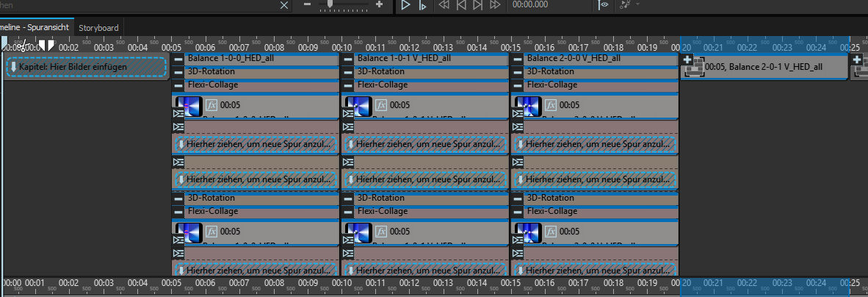Click the uppermost 'Hierher ziehen' drop zone in Balance 1-0-1 column
The width and height of the screenshot is (868, 297).
coord(425,145)
